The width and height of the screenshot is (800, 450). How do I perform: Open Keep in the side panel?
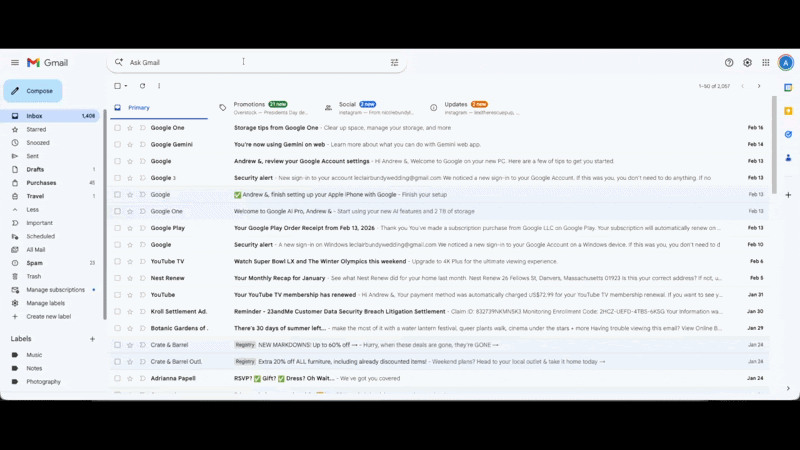(788, 111)
